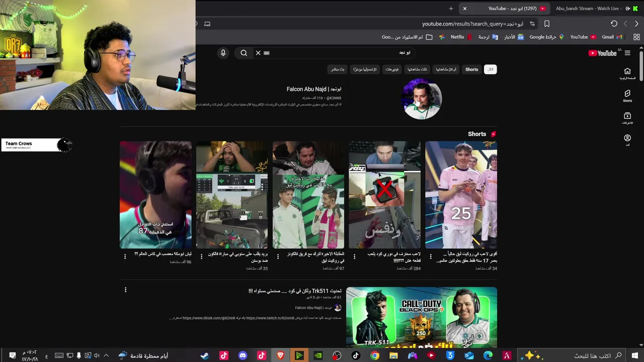Clear the search query with the X
The height and width of the screenshot is (362, 644).
(258, 53)
